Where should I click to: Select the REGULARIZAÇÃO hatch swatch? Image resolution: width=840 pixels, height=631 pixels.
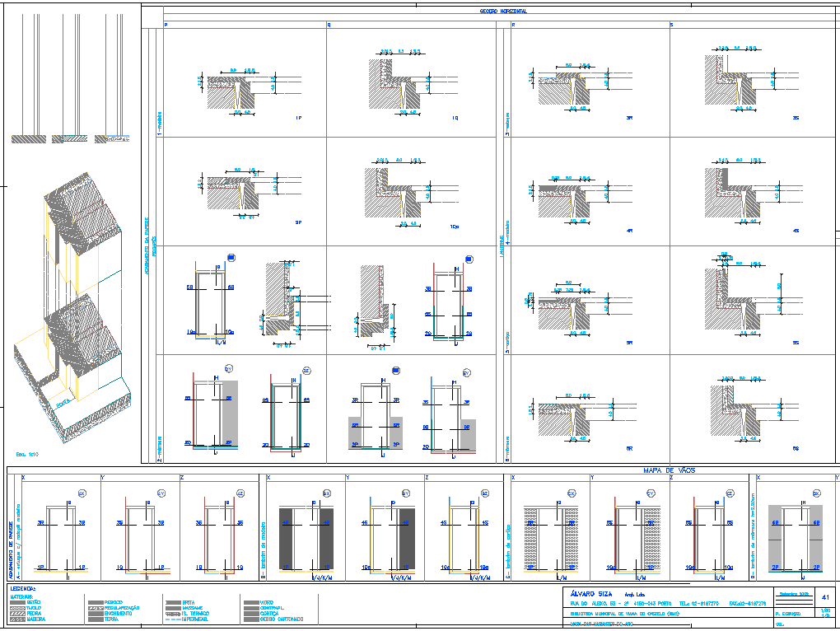tap(96, 608)
